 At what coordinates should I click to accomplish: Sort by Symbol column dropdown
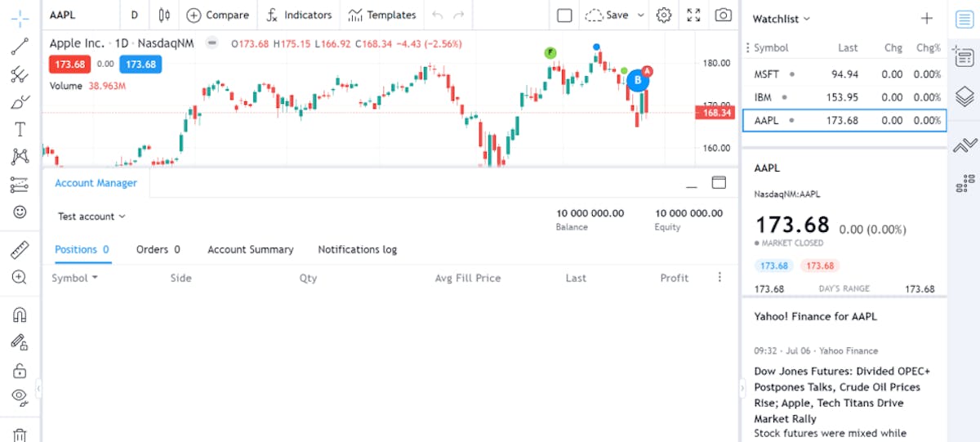74,278
